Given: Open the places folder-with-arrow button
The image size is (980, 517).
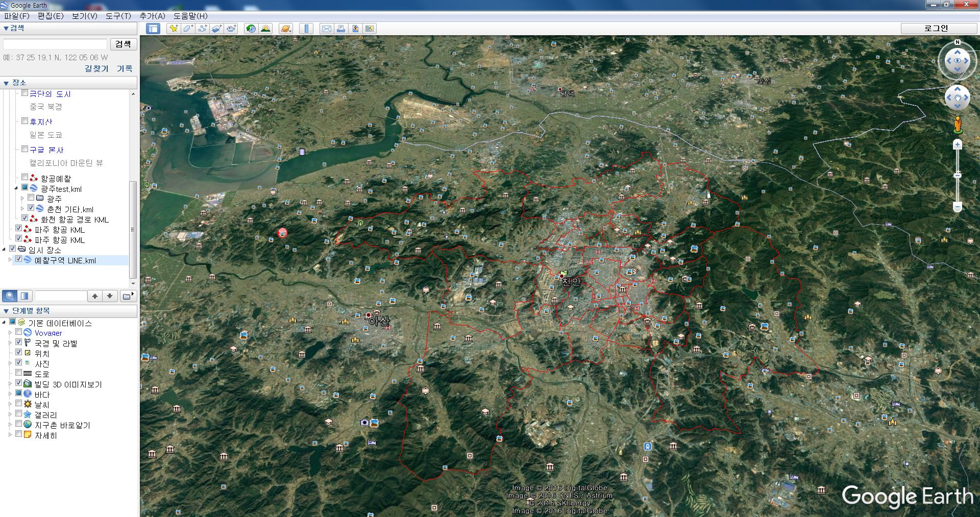Looking at the screenshot, I should [x=128, y=296].
